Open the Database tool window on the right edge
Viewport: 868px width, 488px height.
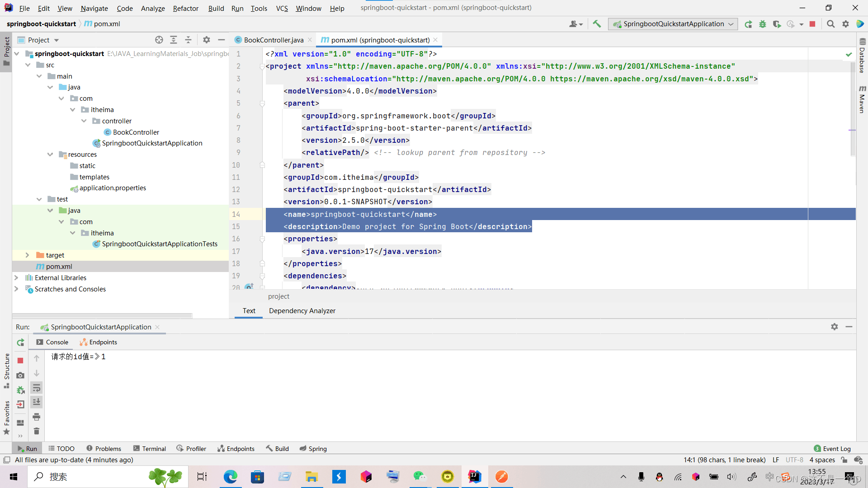862,56
